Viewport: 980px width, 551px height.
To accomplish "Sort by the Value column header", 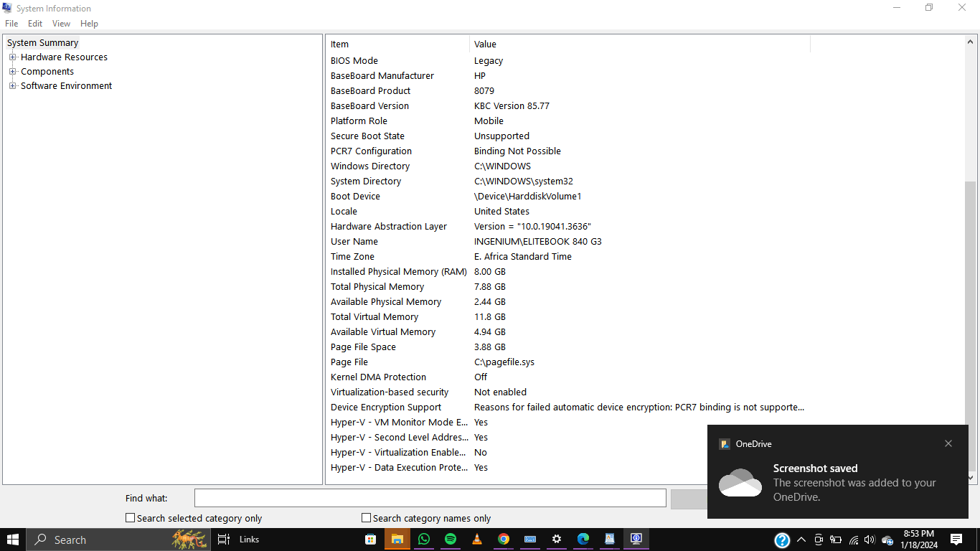I will point(640,44).
